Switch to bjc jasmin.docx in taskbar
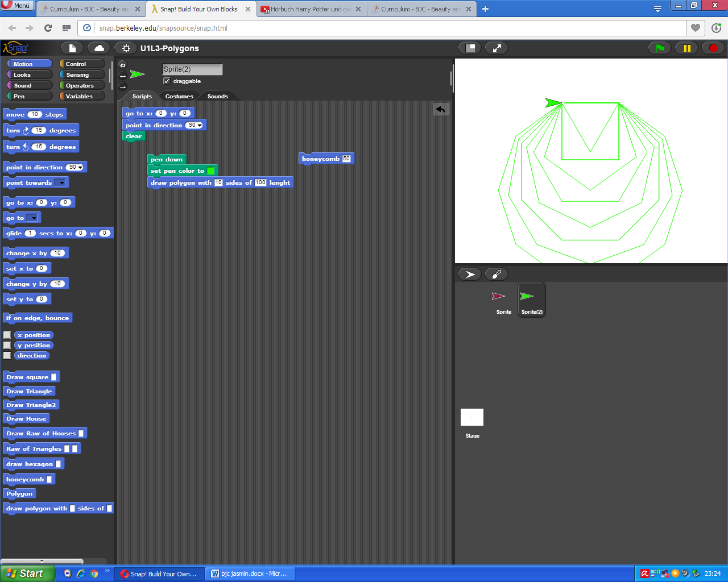This screenshot has height=582, width=728. pyautogui.click(x=250, y=574)
